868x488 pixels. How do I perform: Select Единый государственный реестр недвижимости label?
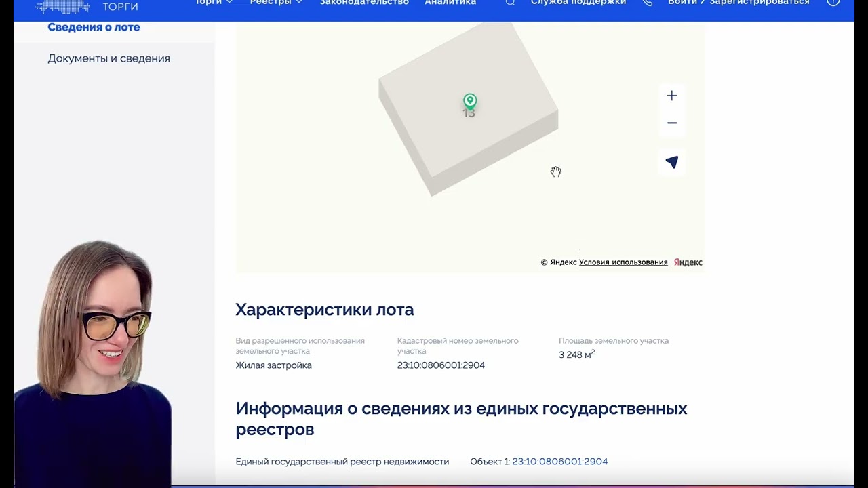point(342,462)
